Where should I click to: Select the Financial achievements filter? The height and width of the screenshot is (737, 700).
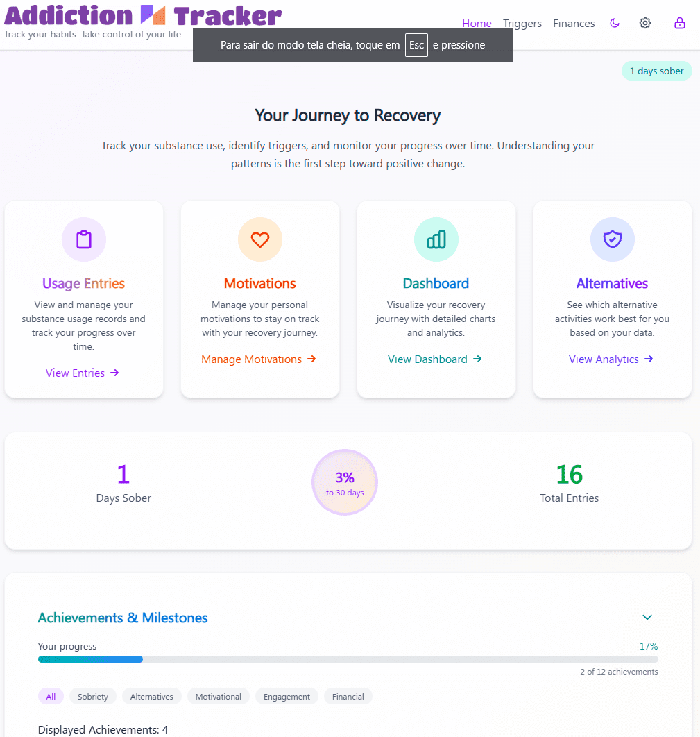click(348, 697)
